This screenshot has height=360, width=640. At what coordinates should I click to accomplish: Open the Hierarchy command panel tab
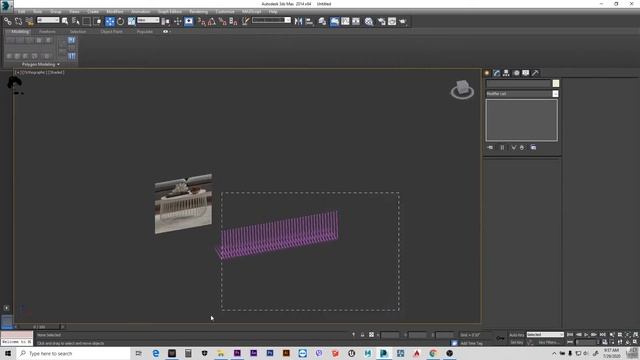click(x=506, y=73)
